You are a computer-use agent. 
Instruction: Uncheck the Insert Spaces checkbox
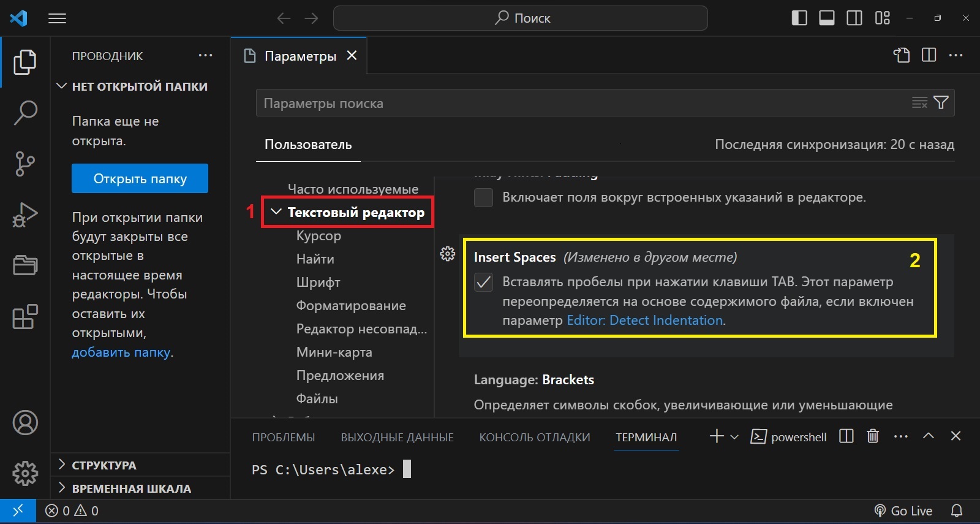pyautogui.click(x=483, y=282)
